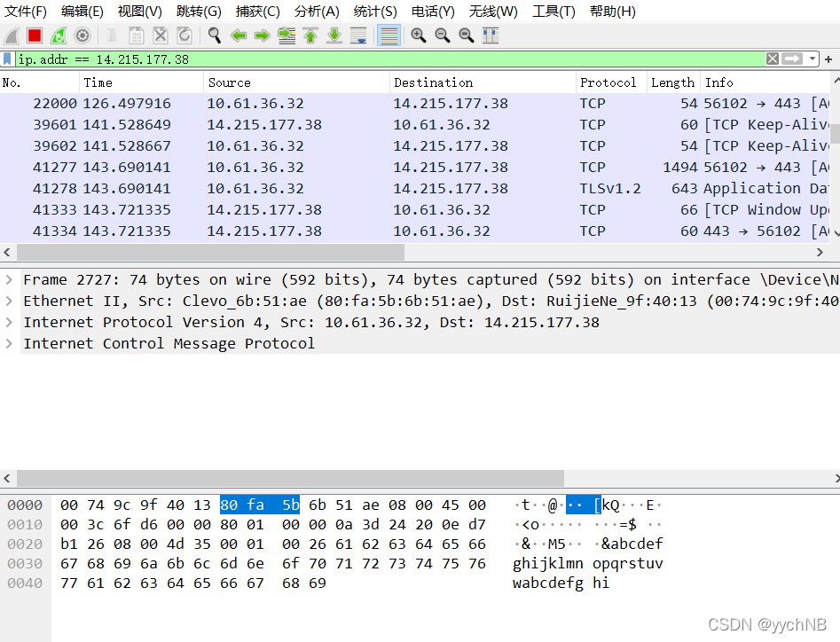Viewport: 840px width, 642px height.
Task: Open the recent filters dropdown arrow
Action: (813, 59)
